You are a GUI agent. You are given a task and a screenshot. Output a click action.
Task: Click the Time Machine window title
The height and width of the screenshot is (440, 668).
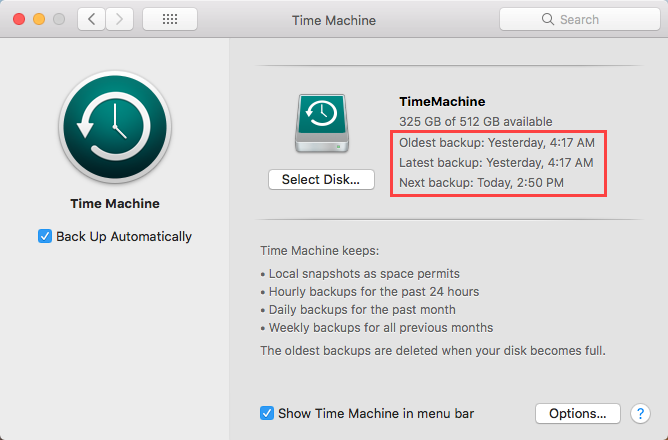[333, 19]
